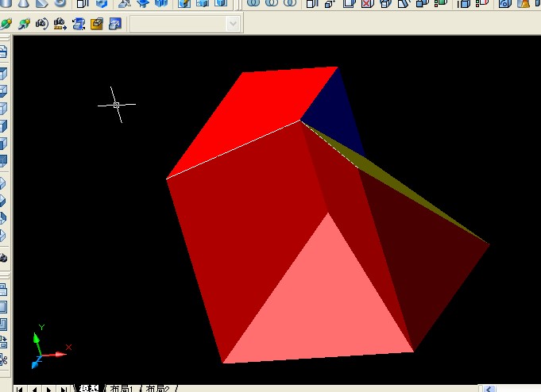This screenshot has width=541, height=392.
Task: Click the first green orbit sphere icon
Action: (x=6, y=24)
